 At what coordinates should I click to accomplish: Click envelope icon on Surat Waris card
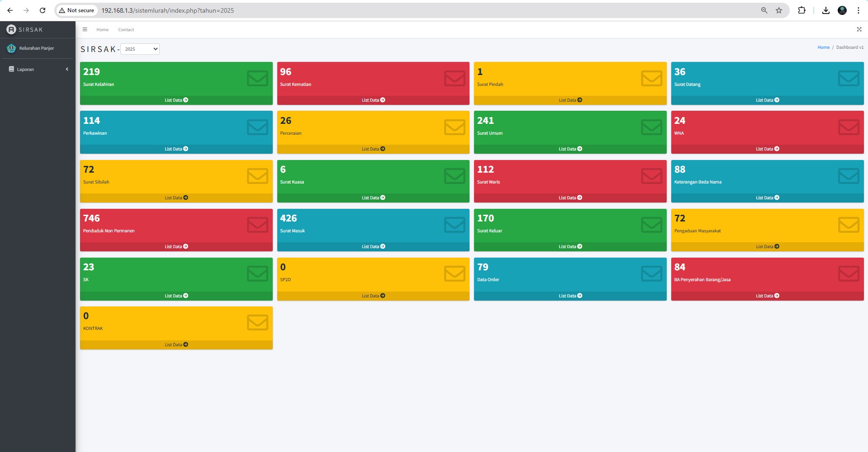(x=651, y=176)
